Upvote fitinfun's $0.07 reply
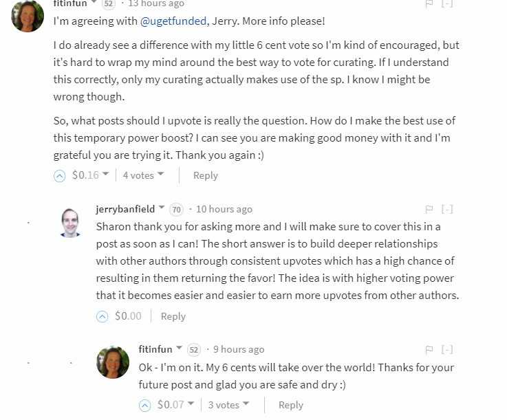507x420 pixels. coord(145,406)
